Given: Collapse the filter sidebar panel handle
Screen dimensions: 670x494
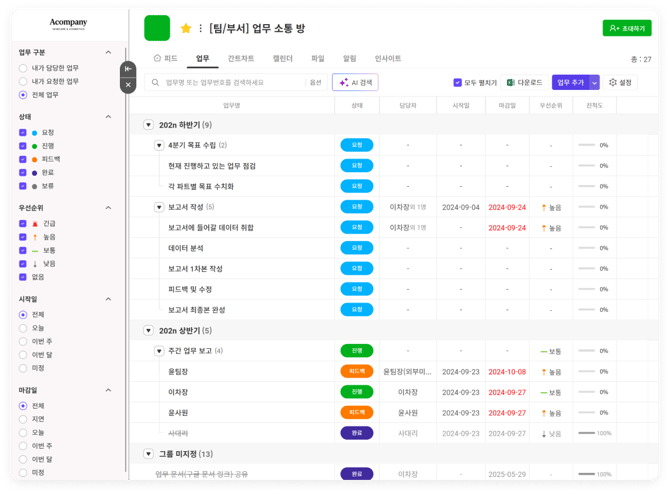Looking at the screenshot, I should (127, 68).
